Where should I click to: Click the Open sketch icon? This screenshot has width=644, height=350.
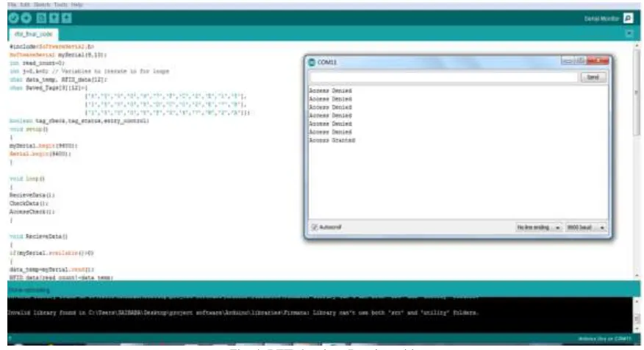click(x=54, y=18)
